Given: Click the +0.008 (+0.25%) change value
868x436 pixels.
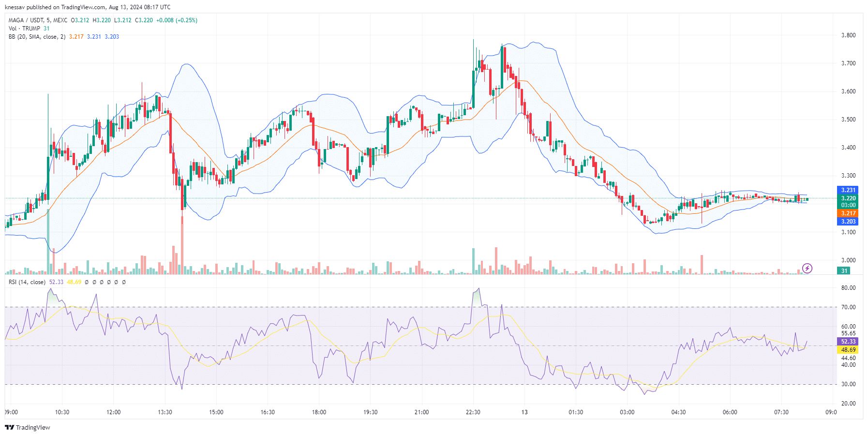Looking at the screenshot, I should click(177, 20).
